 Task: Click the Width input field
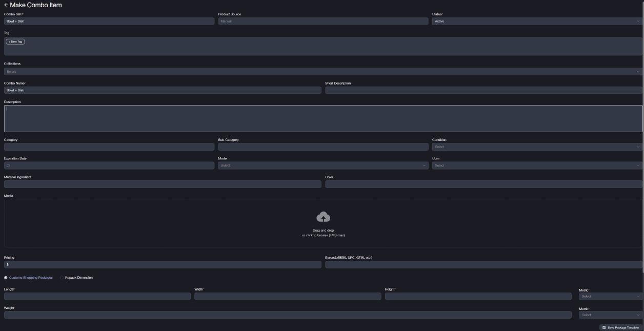pyautogui.click(x=288, y=296)
